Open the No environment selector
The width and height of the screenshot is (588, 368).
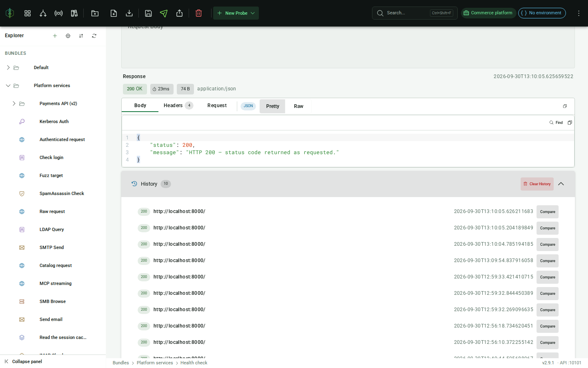(542, 13)
